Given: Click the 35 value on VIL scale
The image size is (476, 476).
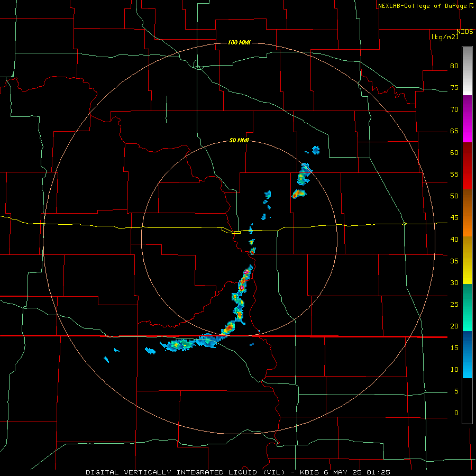Looking at the screenshot, I should click(454, 261).
